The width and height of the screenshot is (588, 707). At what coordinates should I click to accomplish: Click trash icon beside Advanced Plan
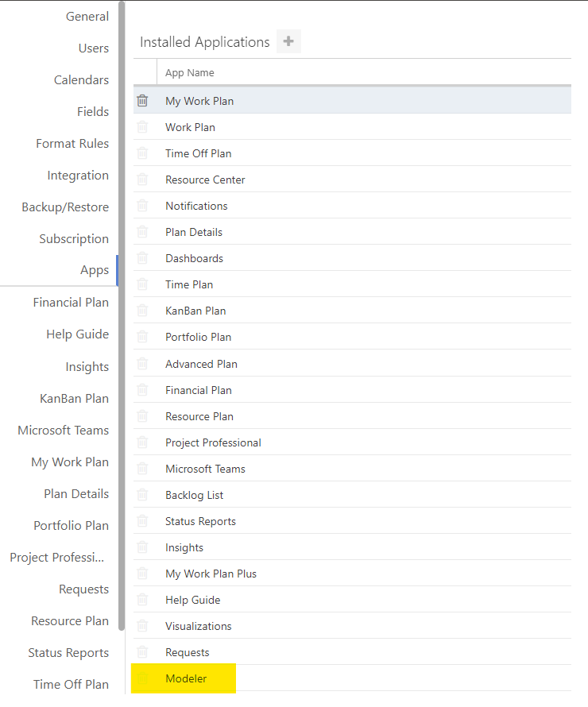pos(142,363)
